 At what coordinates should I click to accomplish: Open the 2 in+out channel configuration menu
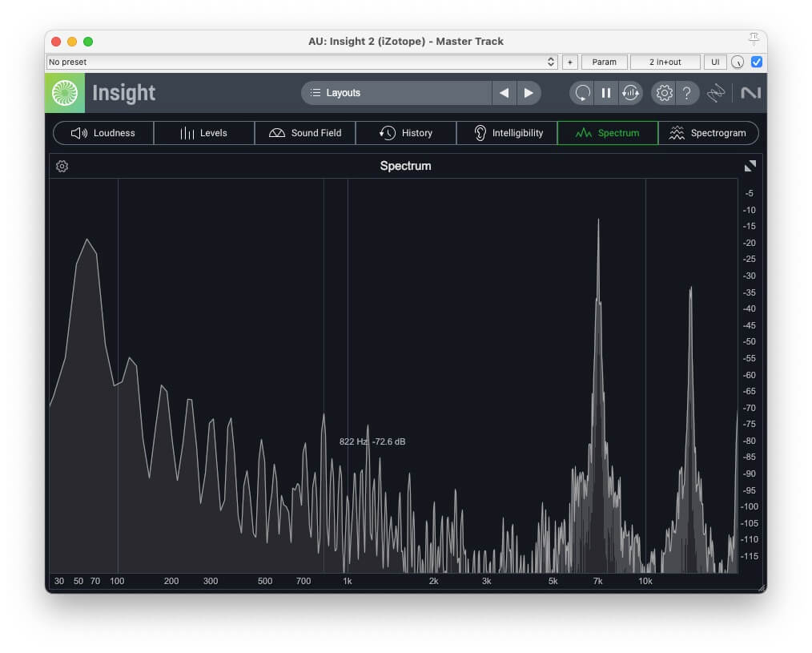(665, 62)
